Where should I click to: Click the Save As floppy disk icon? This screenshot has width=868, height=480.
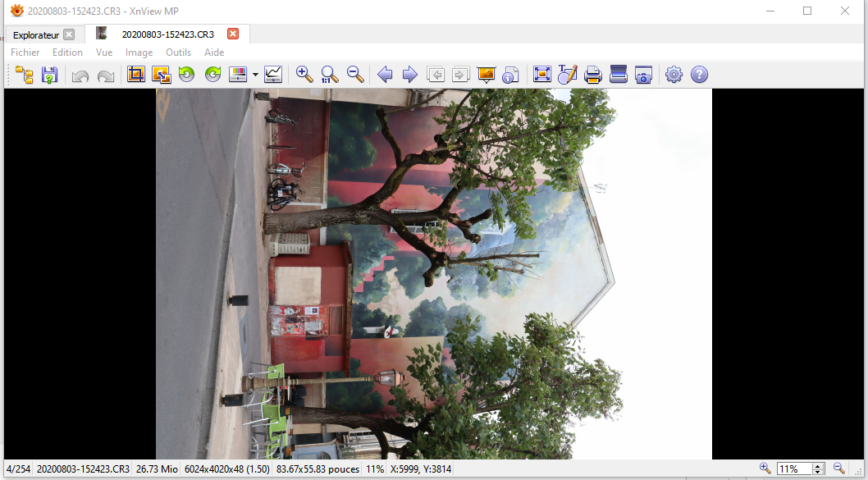pos(50,74)
